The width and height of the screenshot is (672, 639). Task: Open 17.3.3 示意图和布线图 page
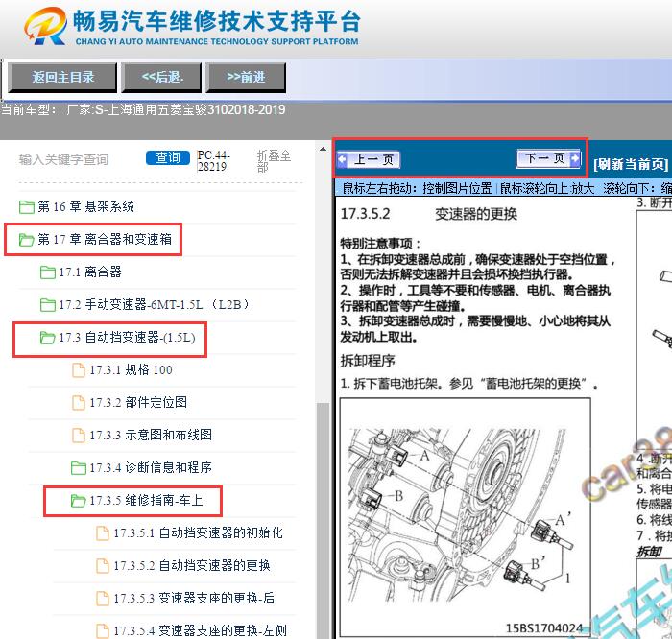(151, 436)
